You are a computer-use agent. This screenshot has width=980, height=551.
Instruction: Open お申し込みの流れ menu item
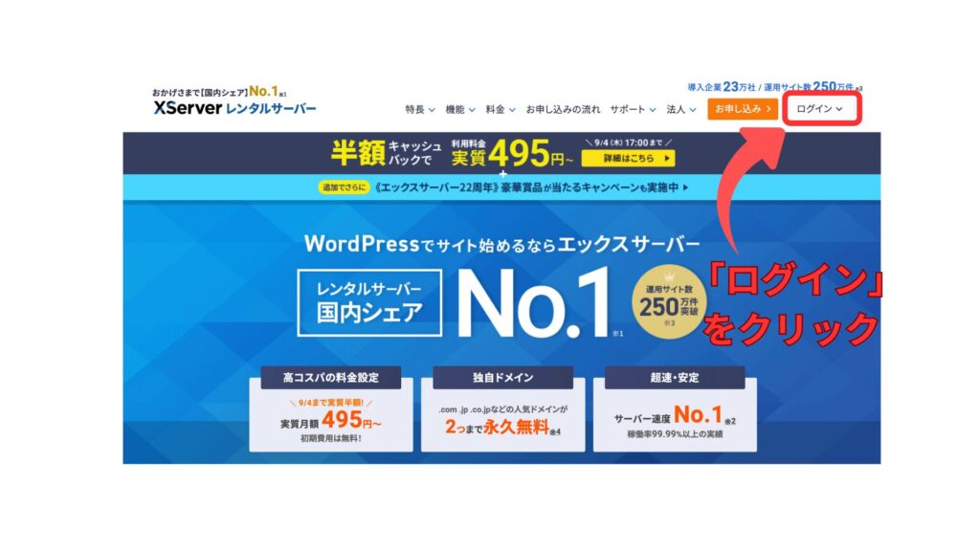563,109
